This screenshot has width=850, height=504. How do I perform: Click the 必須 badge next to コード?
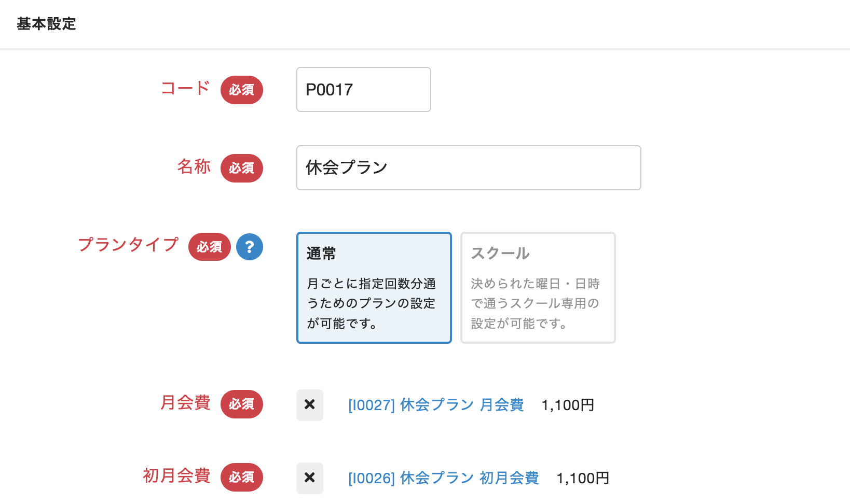[x=242, y=90]
